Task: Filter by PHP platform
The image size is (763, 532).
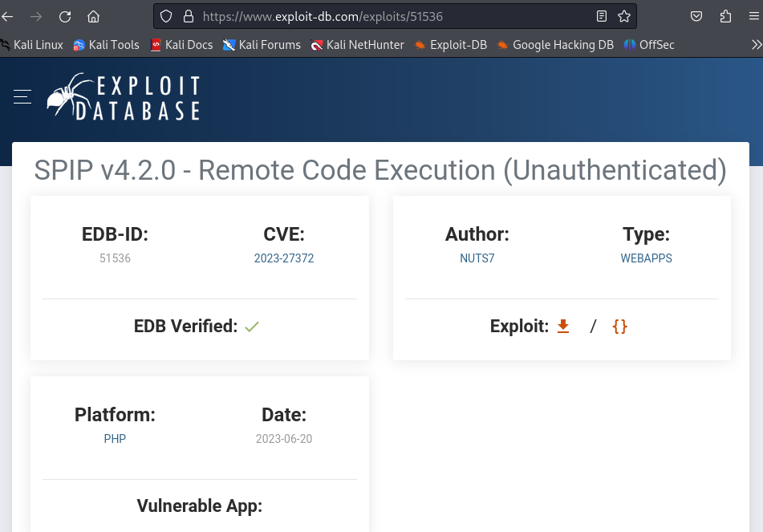Action: (115, 439)
